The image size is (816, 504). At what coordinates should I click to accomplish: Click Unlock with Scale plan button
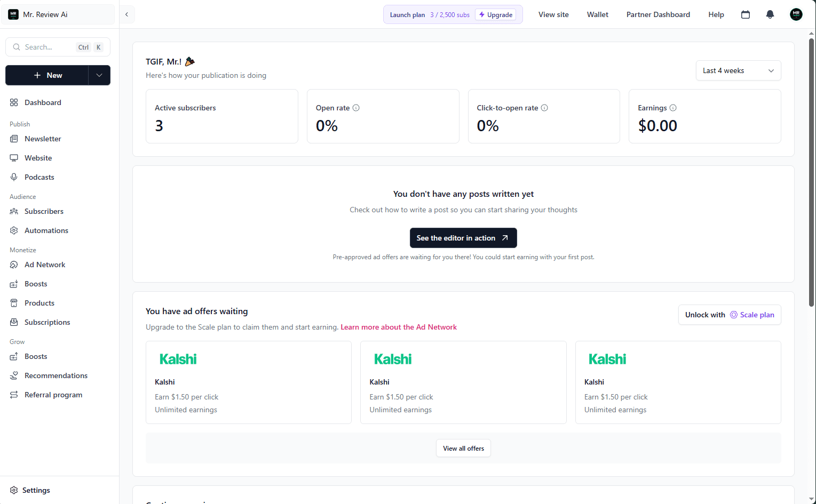(730, 315)
